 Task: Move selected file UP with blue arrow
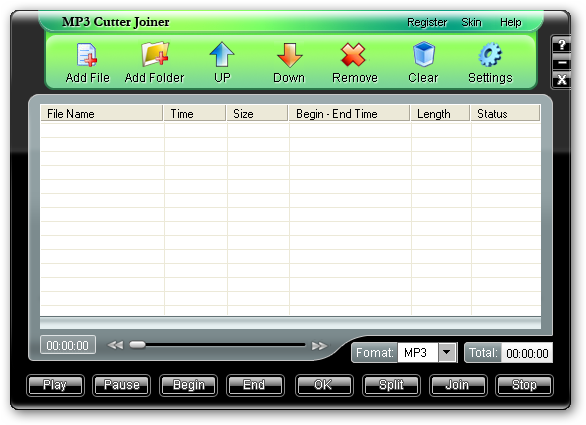pos(222,55)
